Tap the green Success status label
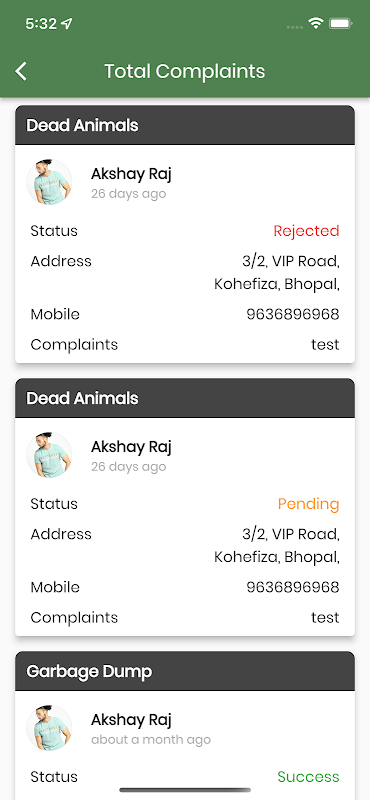370x800 pixels. tap(308, 777)
